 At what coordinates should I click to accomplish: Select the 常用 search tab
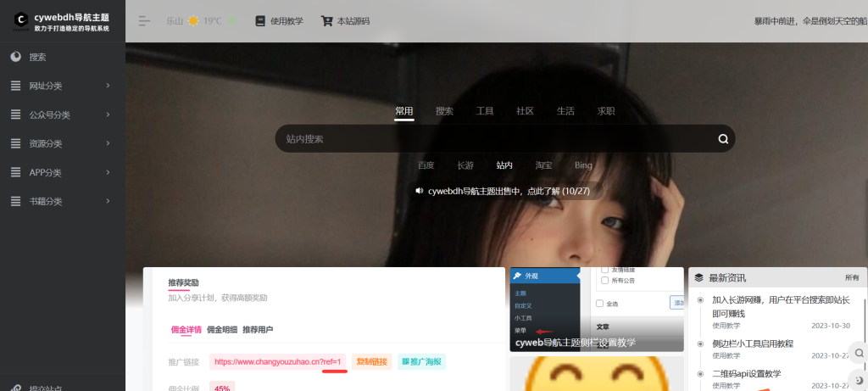404,111
